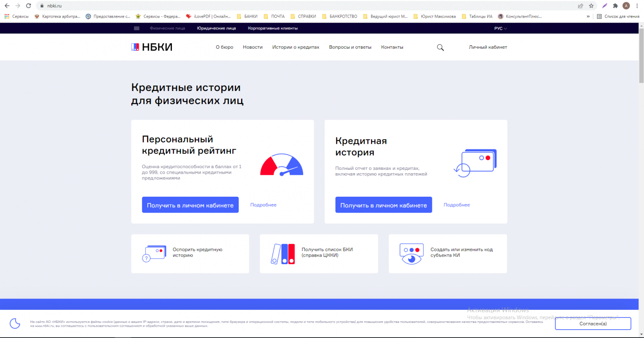Open the browser extensions puzzle icon
This screenshot has height=338, width=644.
(x=615, y=6)
